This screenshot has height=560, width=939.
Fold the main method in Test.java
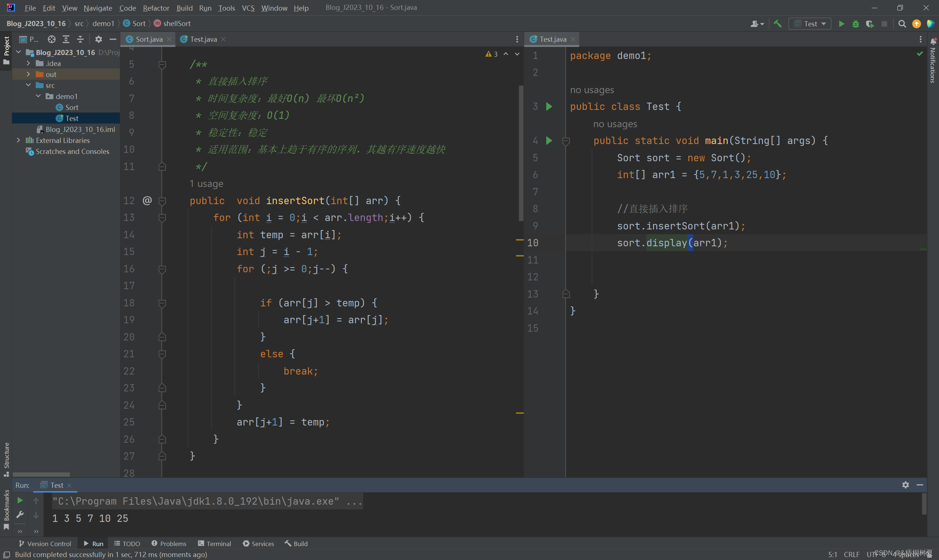click(566, 141)
